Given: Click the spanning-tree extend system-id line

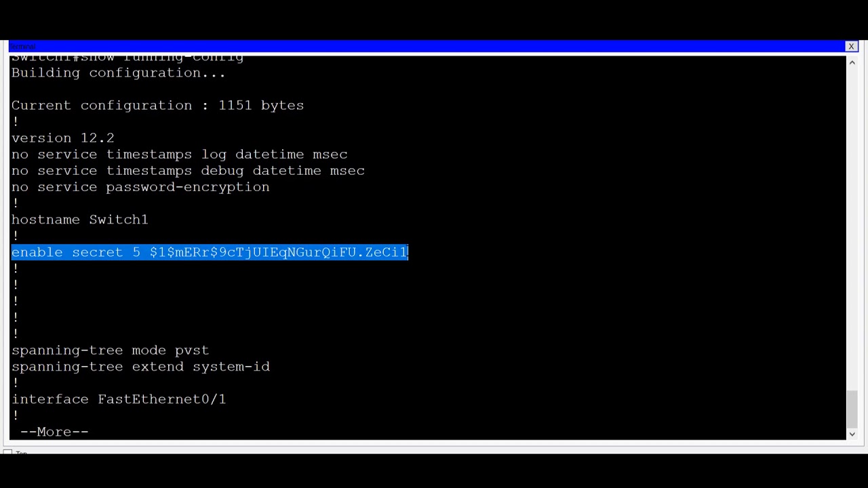Looking at the screenshot, I should click(140, 366).
